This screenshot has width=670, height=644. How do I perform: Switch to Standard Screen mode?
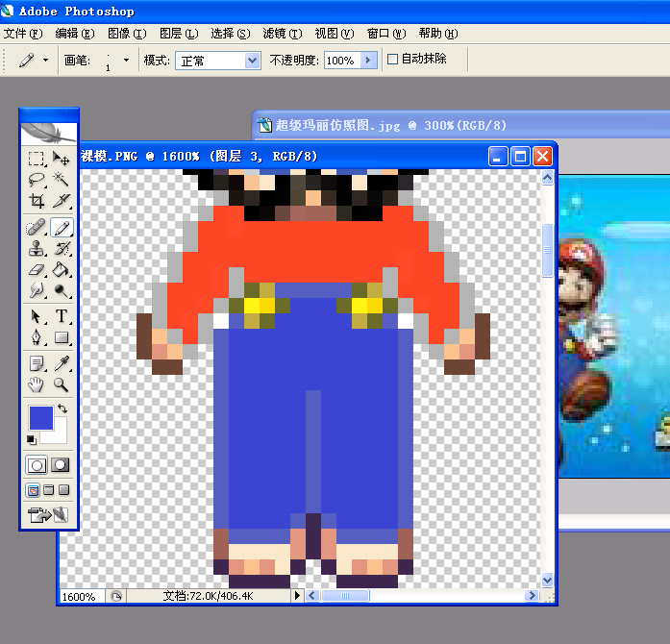33,490
